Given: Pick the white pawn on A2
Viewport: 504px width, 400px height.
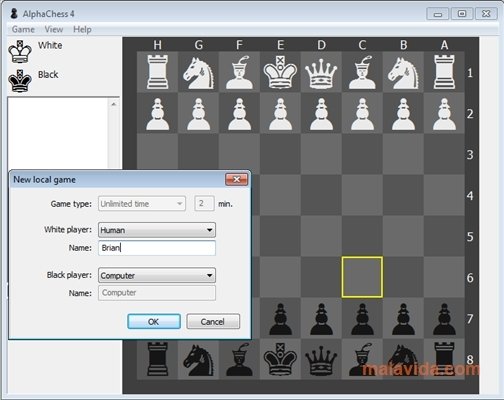Looking at the screenshot, I should 444,114.
